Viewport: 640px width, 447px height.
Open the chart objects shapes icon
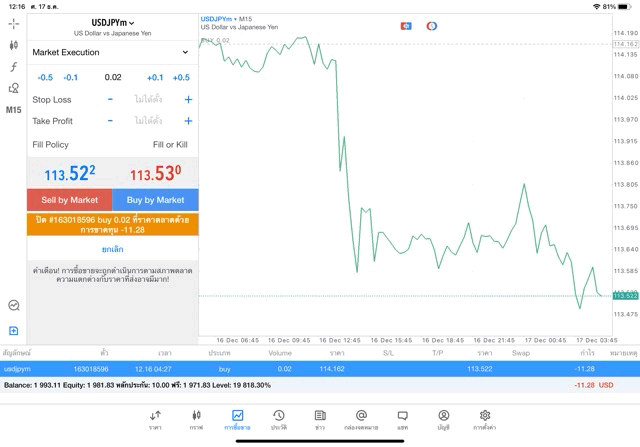coord(13,88)
